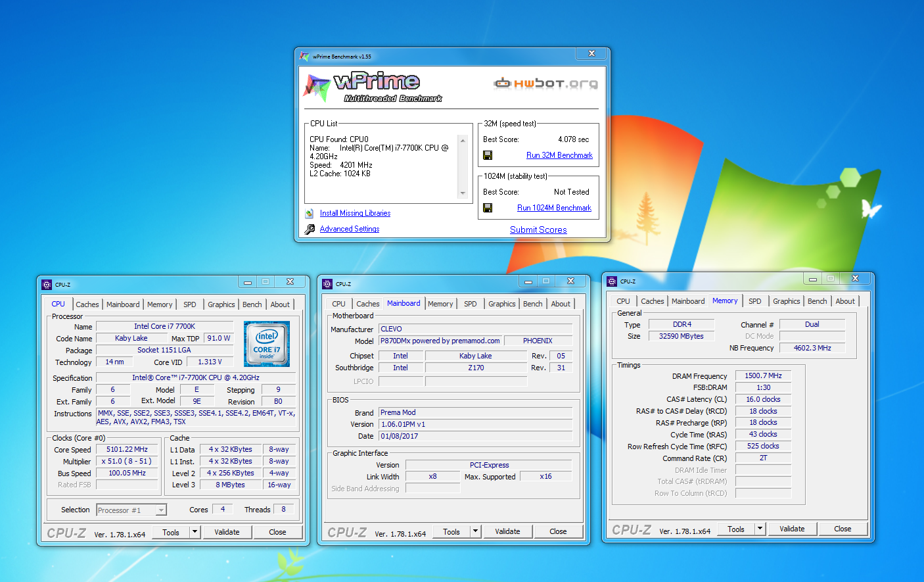924x582 pixels.
Task: Click the save icon beside Run 1024M Benchmark
Action: pos(488,208)
